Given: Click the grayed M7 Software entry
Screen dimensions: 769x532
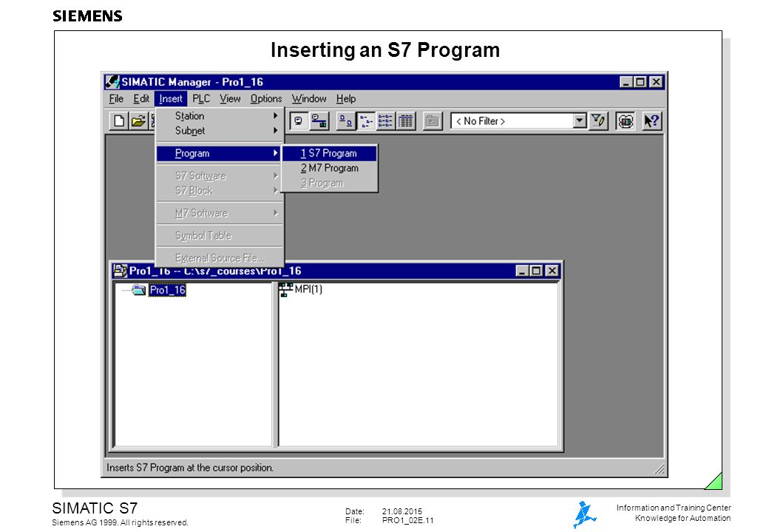Looking at the screenshot, I should click(x=219, y=213).
